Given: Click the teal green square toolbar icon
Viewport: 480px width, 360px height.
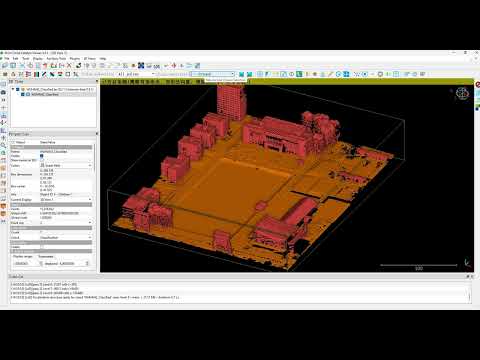Looking at the screenshot, I should click(x=299, y=74).
